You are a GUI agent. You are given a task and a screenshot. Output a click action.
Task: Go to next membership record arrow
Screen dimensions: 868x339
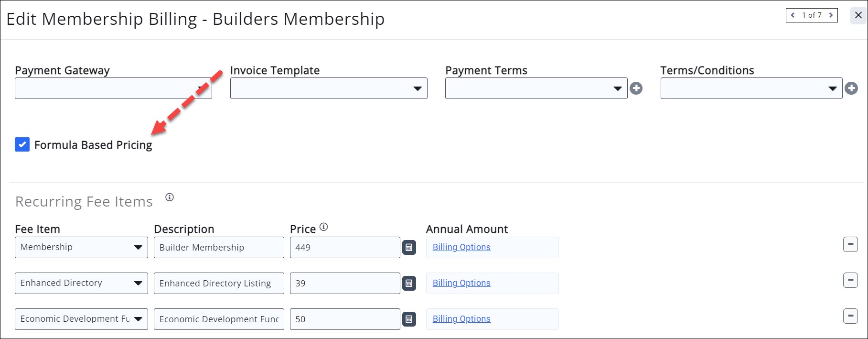click(831, 15)
